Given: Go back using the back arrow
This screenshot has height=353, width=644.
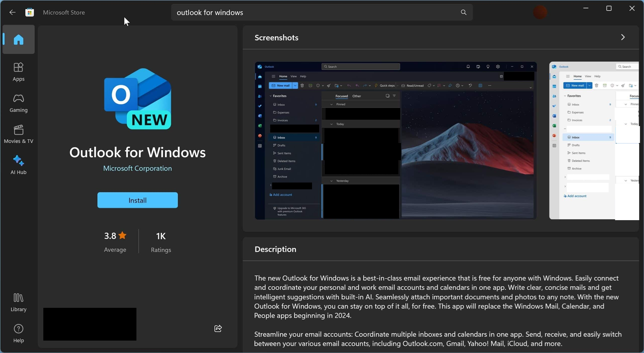Looking at the screenshot, I should (12, 12).
